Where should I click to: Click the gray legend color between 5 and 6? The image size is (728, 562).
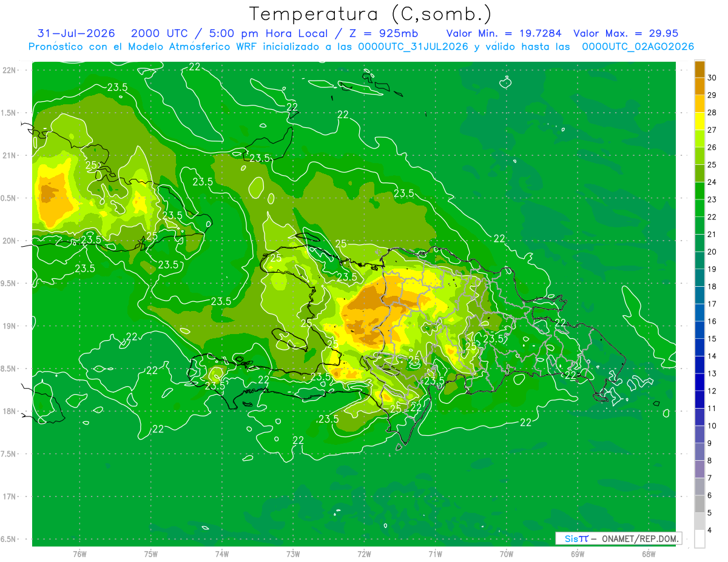tap(699, 504)
